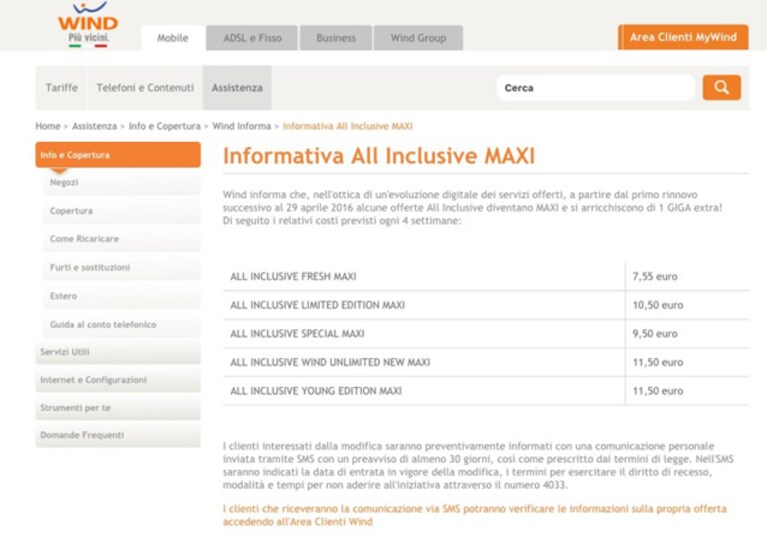The height and width of the screenshot is (543, 767).
Task: Expand the Servizi Utili section
Action: coord(118,352)
